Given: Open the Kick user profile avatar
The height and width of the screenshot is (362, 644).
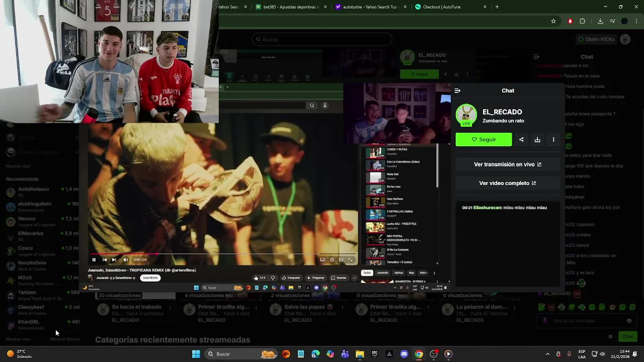Looking at the screenshot, I should (x=625, y=39).
